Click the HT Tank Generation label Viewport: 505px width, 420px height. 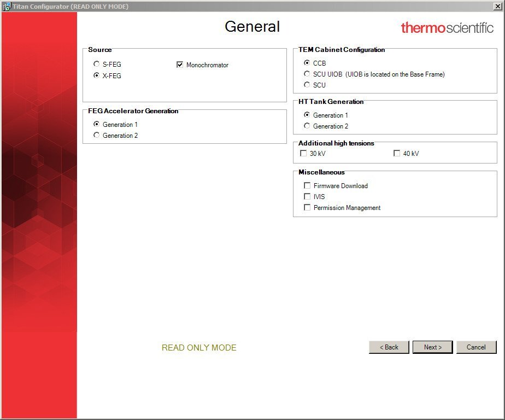point(331,102)
